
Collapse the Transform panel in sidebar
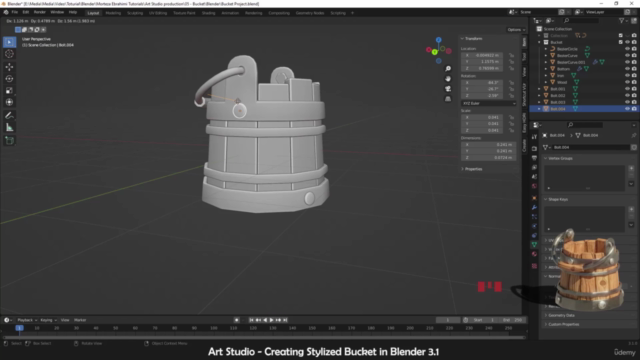tap(472, 38)
